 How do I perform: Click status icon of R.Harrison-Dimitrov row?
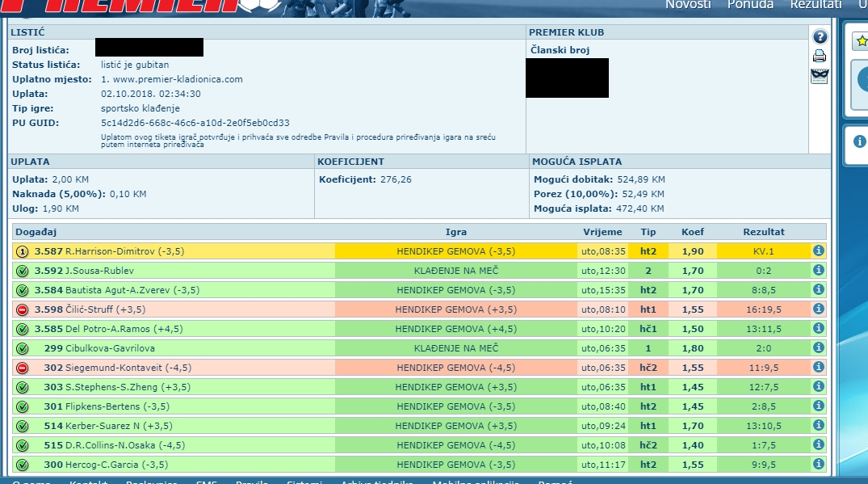pyautogui.click(x=22, y=251)
